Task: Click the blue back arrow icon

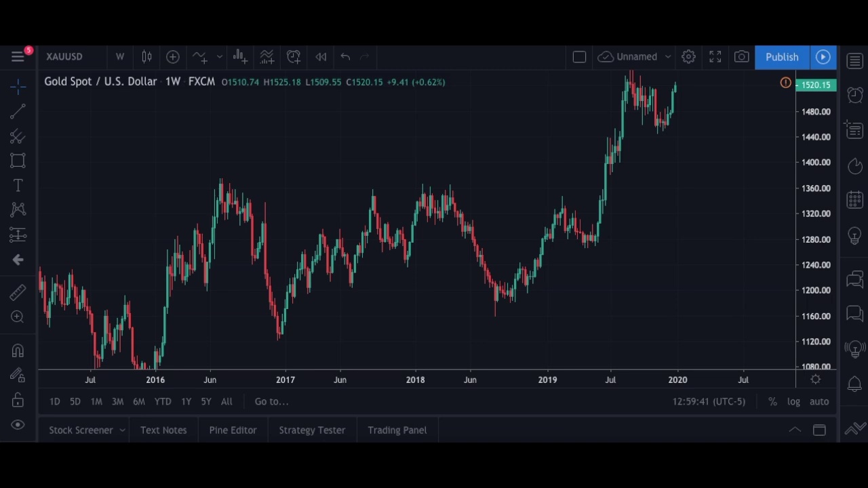Action: pyautogui.click(x=18, y=260)
